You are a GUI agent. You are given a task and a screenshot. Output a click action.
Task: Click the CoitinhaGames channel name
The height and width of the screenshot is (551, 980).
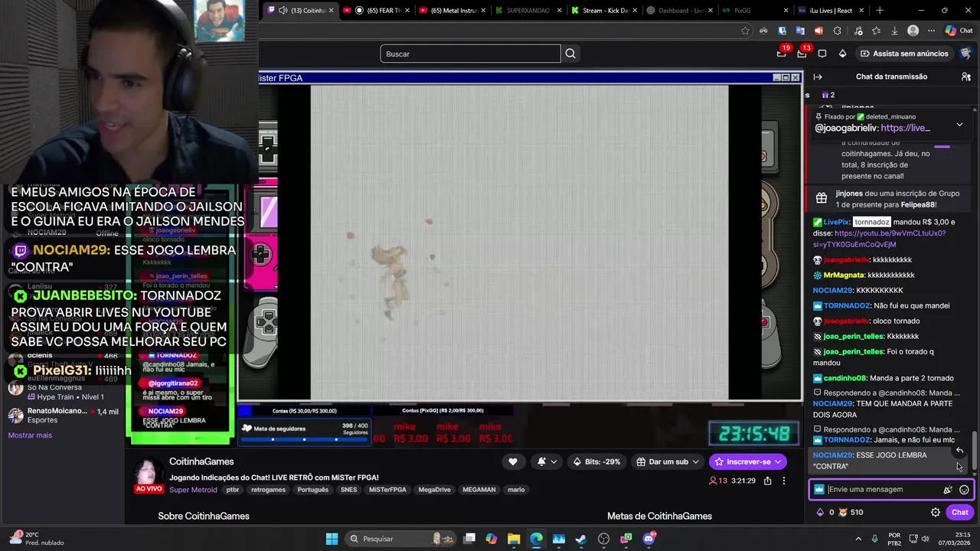tap(201, 461)
